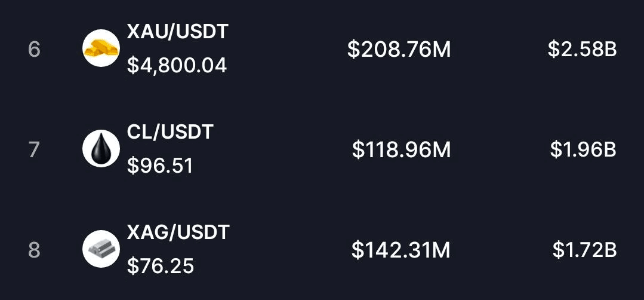This screenshot has width=644, height=300.
Task: Click the $2.58B value for XAU
Action: point(582,49)
